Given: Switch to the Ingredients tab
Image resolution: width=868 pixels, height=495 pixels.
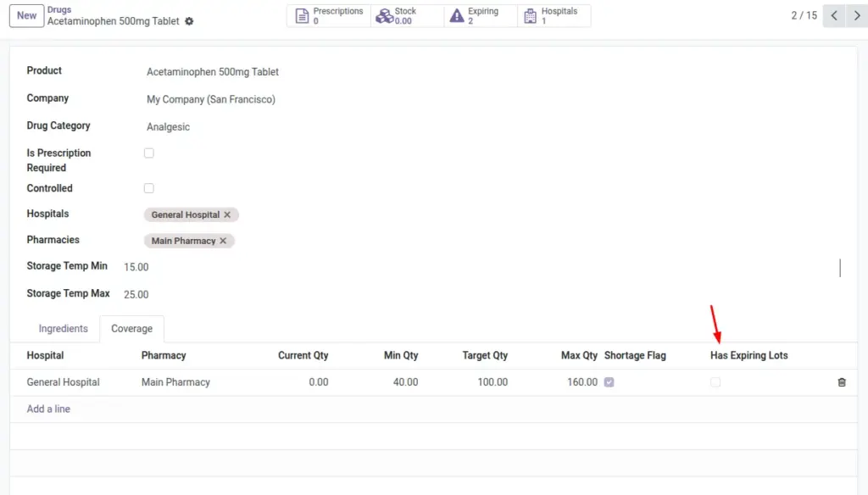Looking at the screenshot, I should (63, 328).
